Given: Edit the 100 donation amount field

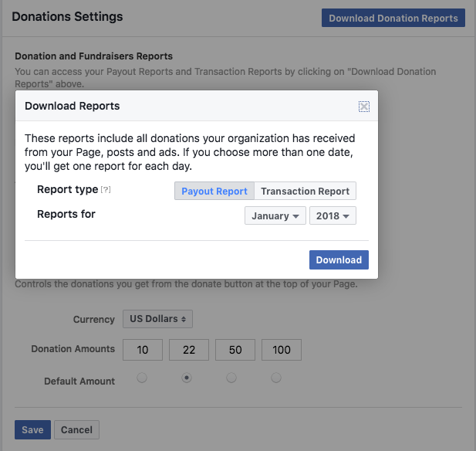Looking at the screenshot, I should pyautogui.click(x=282, y=350).
